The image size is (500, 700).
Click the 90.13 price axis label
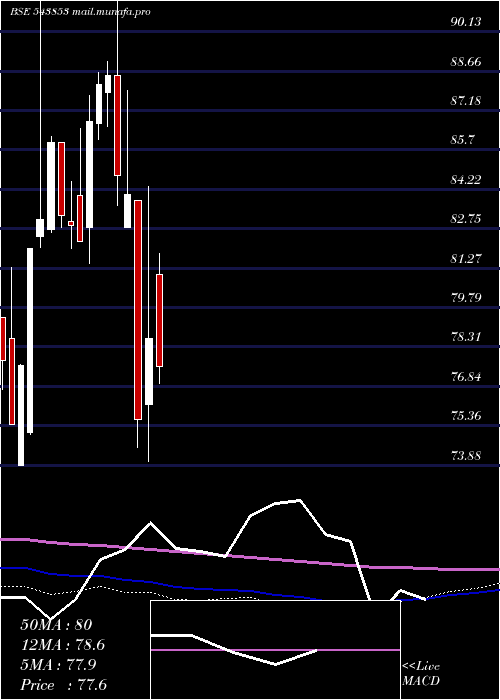click(466, 21)
